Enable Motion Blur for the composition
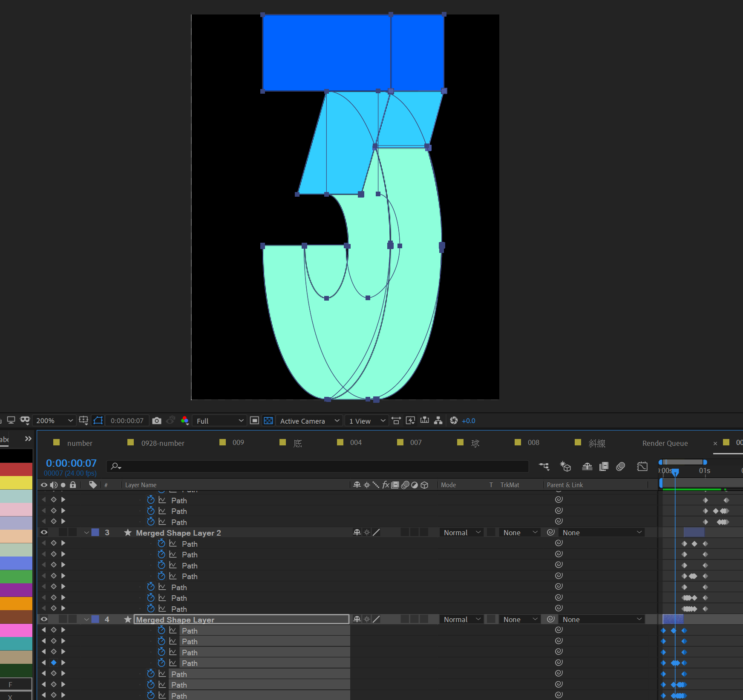Screen dimensions: 743x700 point(620,467)
